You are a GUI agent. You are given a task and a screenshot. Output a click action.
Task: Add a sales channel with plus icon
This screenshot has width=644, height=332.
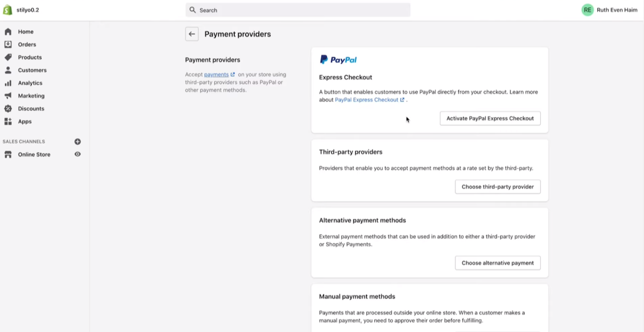(x=77, y=142)
